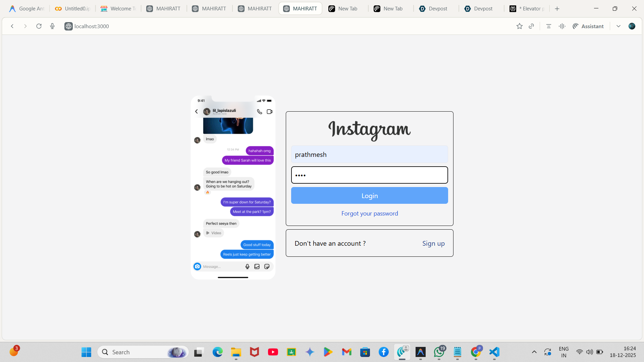Click the browser profile avatar icon
The width and height of the screenshot is (644, 362).
pos(632,26)
